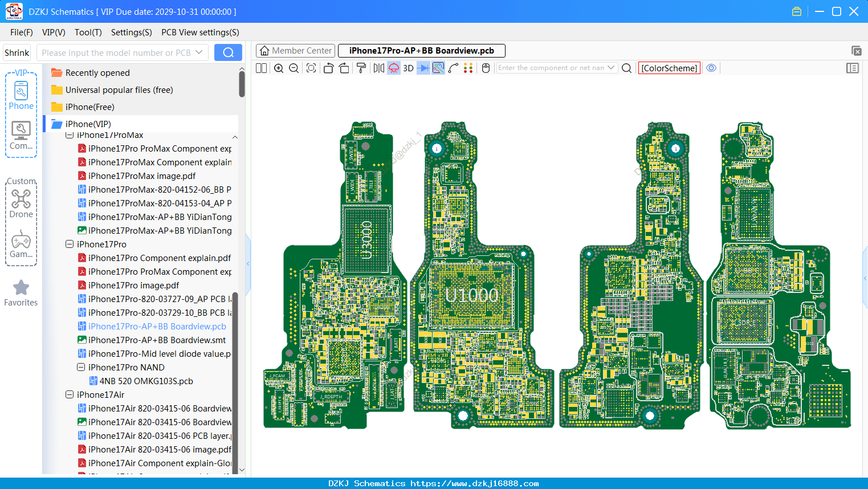Open the VIP(V) menu

[54, 32]
